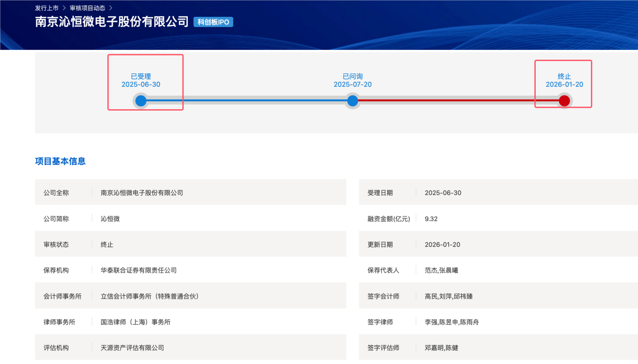Click the 天源资产评估有限公司 appraiser entry

click(132, 348)
